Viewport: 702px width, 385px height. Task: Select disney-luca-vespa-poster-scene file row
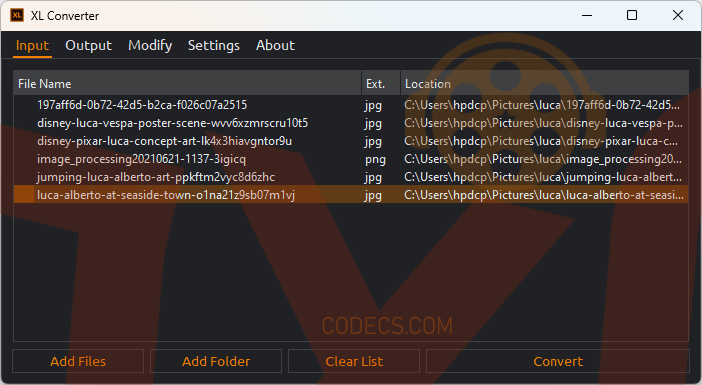(x=351, y=123)
